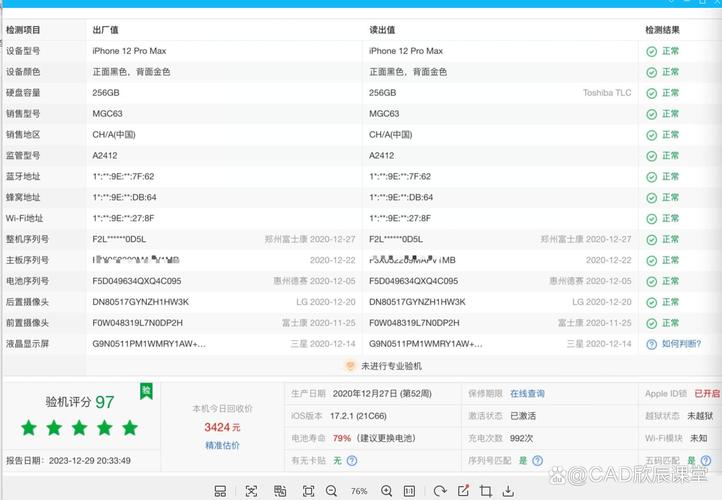The width and height of the screenshot is (722, 500).
Task: Zoom in with the plus magnifier
Action: tap(387, 491)
